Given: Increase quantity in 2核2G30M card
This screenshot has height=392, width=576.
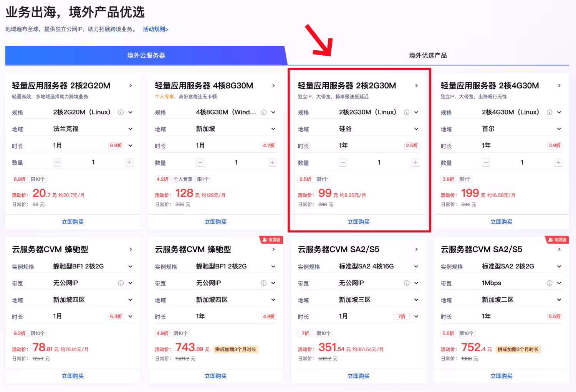Looking at the screenshot, I should [415, 162].
